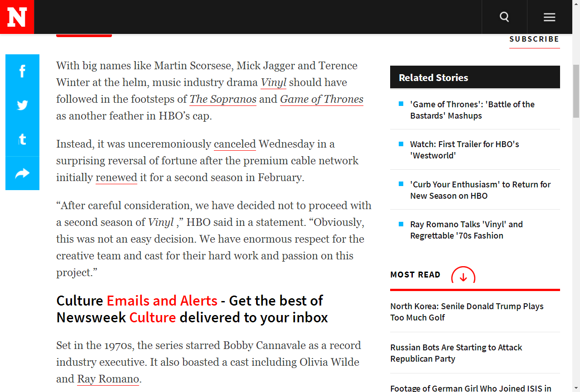
Task: Click the Subscribe link
Action: (x=534, y=39)
